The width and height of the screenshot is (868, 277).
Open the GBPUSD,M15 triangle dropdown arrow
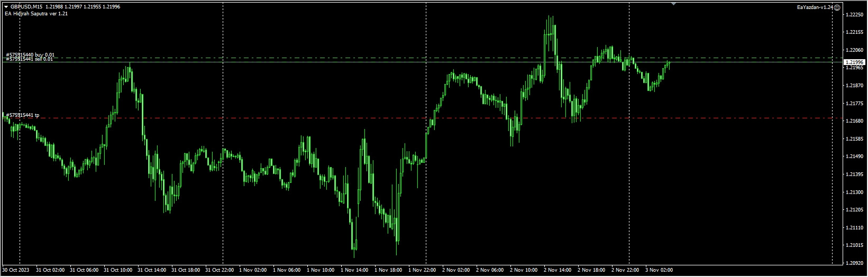click(6, 6)
